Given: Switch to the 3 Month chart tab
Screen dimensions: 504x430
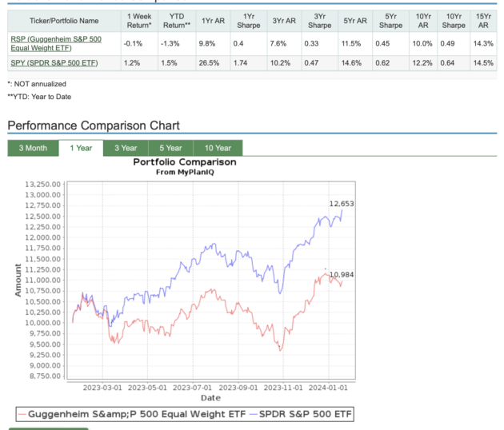Looking at the screenshot, I should (33, 148).
